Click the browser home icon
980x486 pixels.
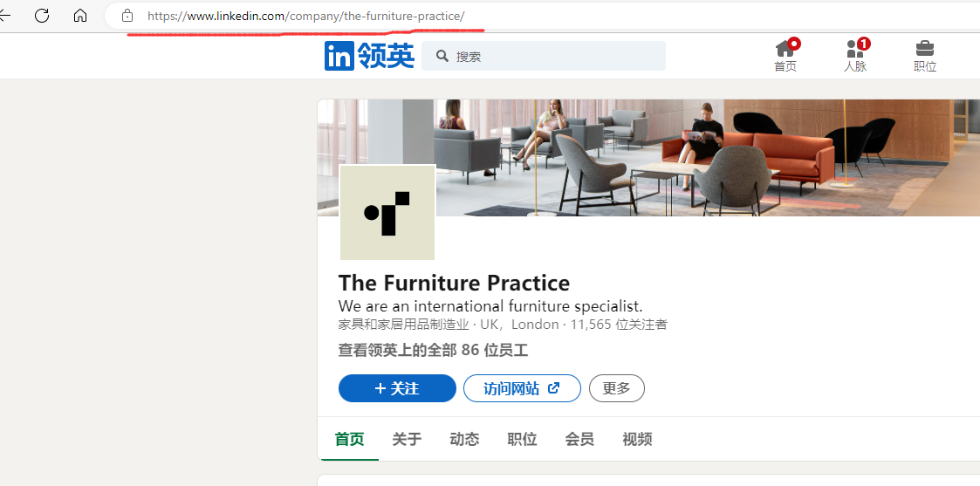pos(80,16)
